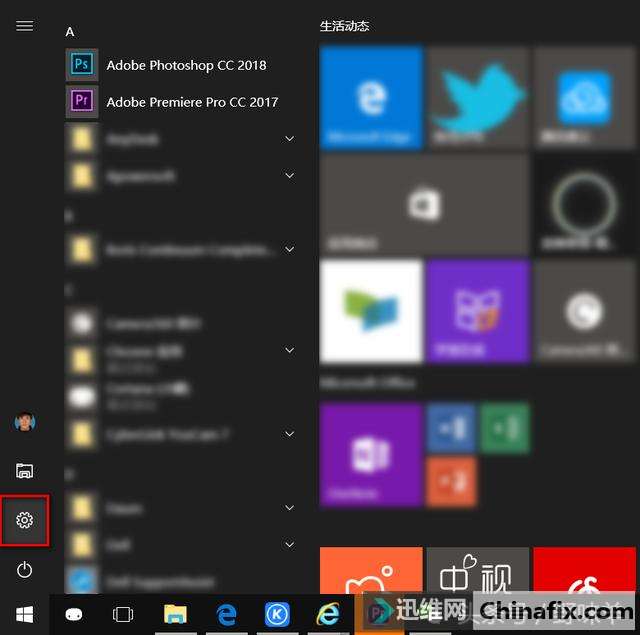Click the Windows Start button

tap(24, 614)
